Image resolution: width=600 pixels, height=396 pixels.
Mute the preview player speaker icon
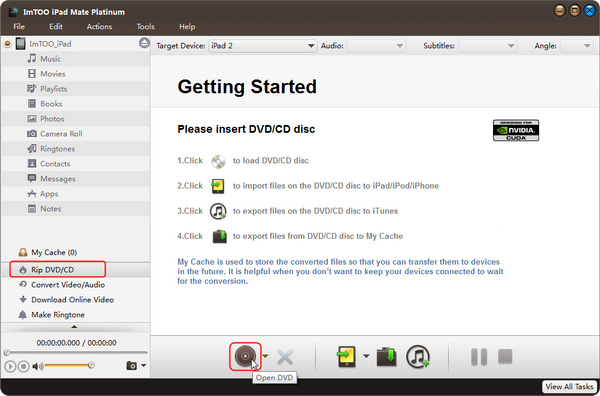(38, 367)
